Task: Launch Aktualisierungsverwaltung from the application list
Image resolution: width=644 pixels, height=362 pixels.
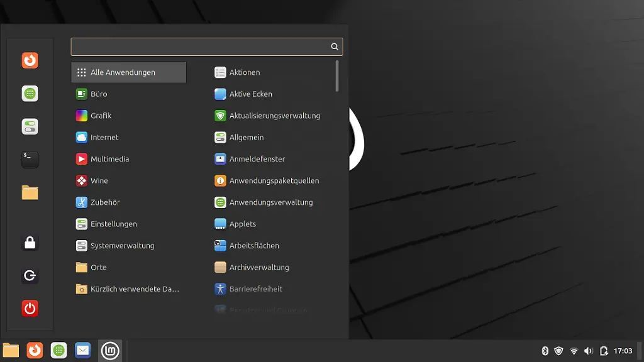Action: (274, 116)
